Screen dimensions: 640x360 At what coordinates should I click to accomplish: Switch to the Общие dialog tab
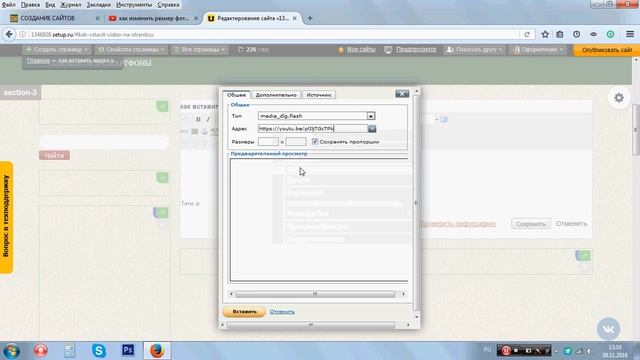pyautogui.click(x=236, y=95)
